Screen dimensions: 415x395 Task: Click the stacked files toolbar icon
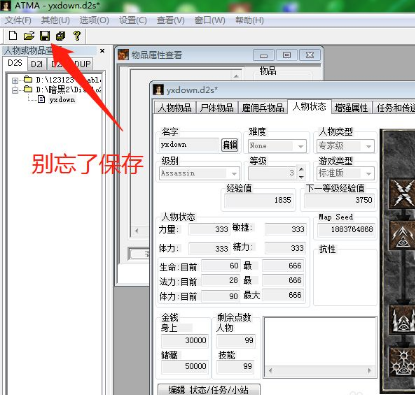[60, 35]
